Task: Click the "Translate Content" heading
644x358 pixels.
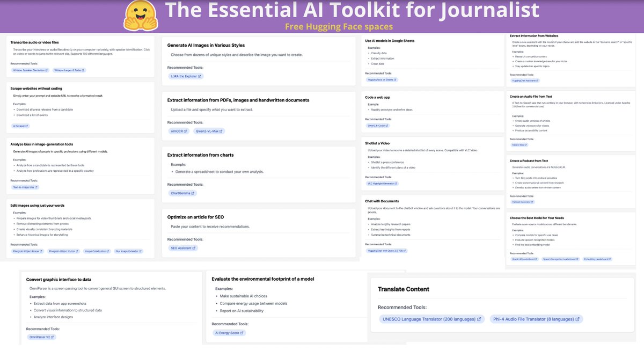Action: point(404,289)
